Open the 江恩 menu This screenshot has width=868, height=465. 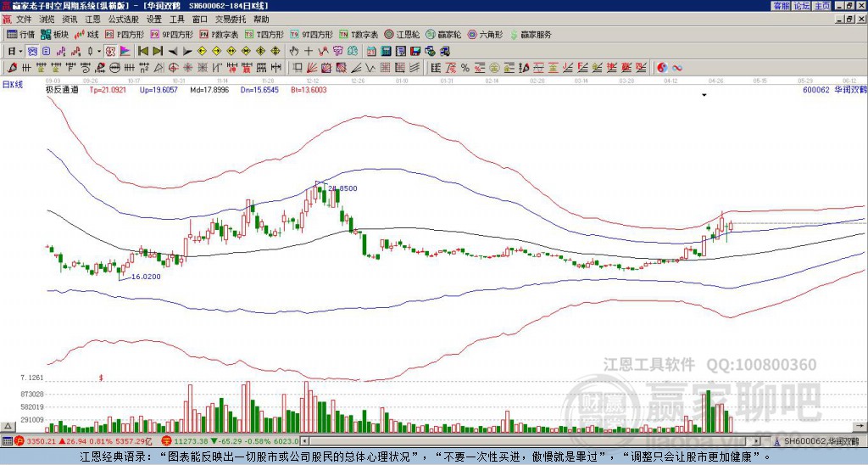point(92,20)
